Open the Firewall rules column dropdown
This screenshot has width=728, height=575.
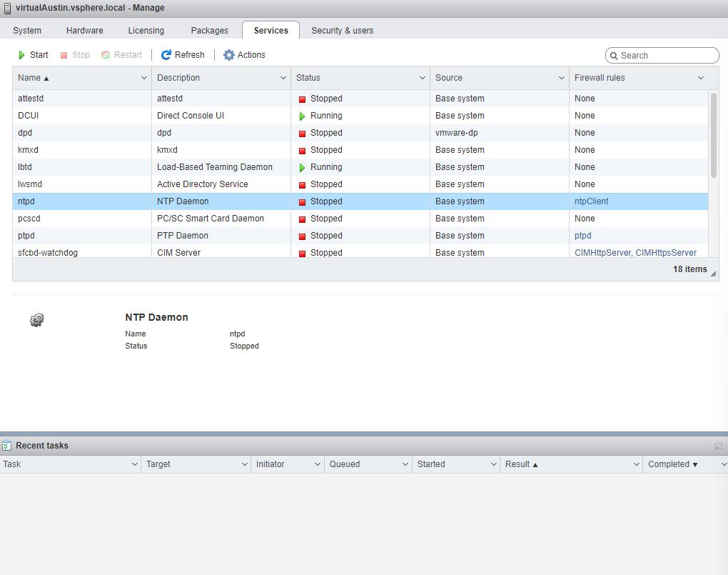tap(700, 77)
